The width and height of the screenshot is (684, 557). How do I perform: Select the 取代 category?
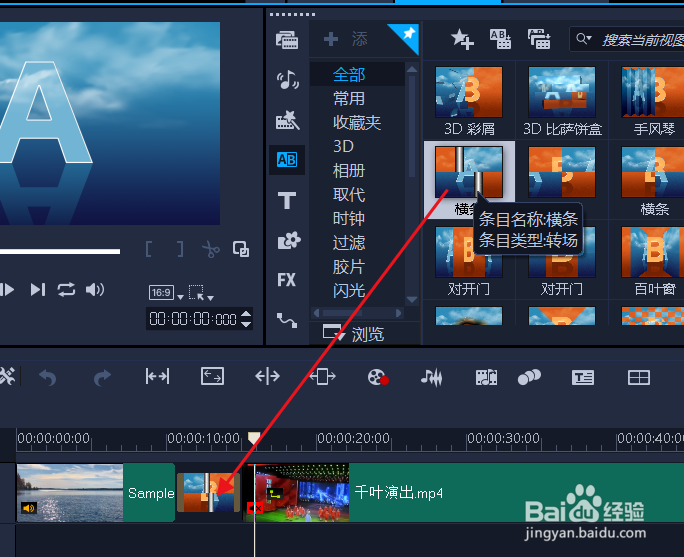[349, 195]
